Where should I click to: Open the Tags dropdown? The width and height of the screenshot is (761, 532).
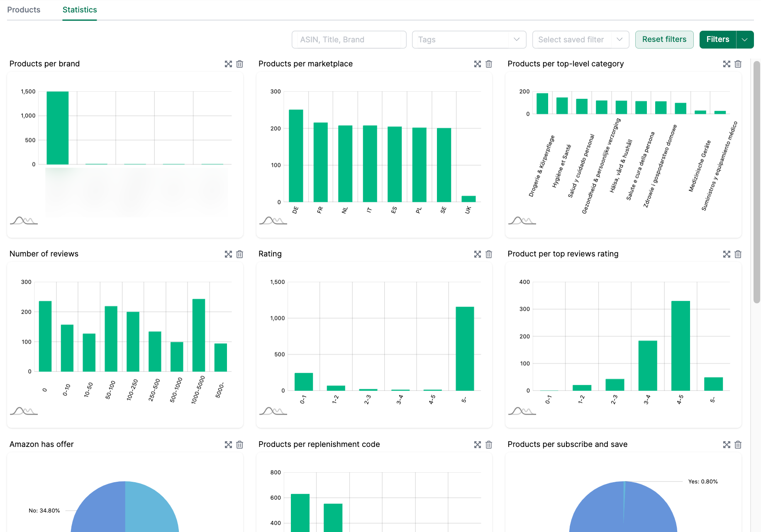point(469,39)
